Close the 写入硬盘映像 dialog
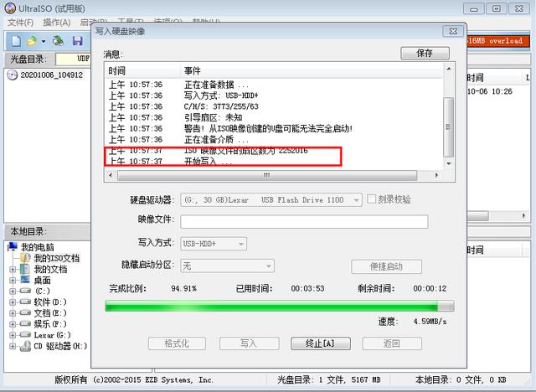536x392 pixels. 453,32
